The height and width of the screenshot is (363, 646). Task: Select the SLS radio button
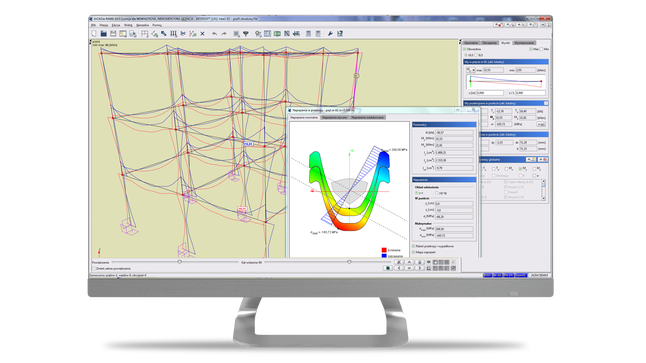(x=477, y=55)
